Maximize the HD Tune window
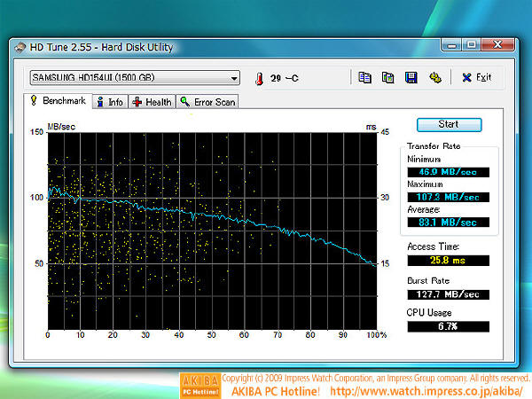 tap(472, 45)
